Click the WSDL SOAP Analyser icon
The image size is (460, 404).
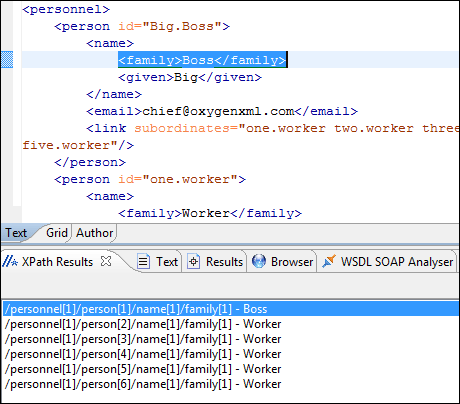tap(329, 262)
